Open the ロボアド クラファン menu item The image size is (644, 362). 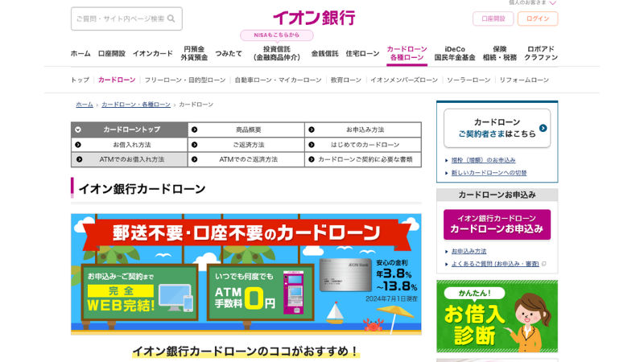tap(540, 53)
